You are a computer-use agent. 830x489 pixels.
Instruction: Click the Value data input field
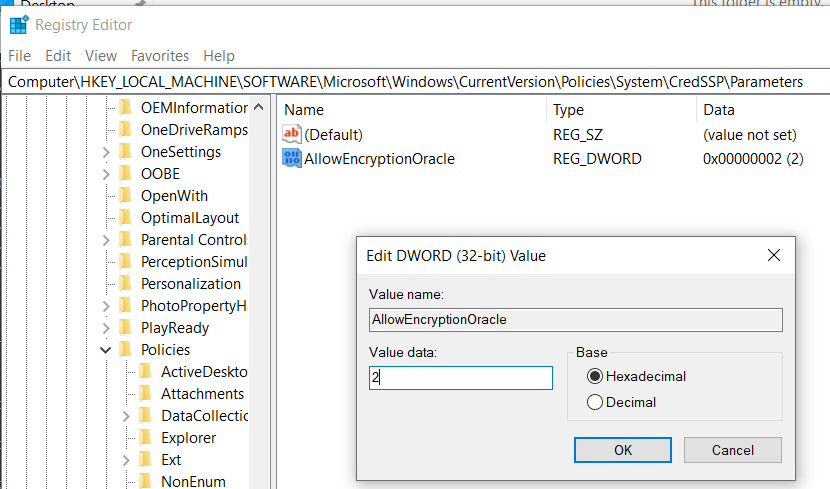click(x=461, y=378)
